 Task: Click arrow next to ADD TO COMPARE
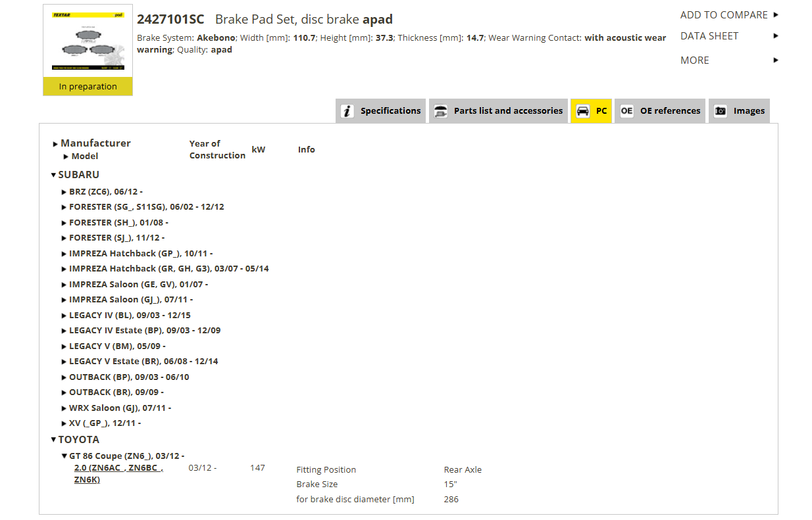[x=776, y=14]
